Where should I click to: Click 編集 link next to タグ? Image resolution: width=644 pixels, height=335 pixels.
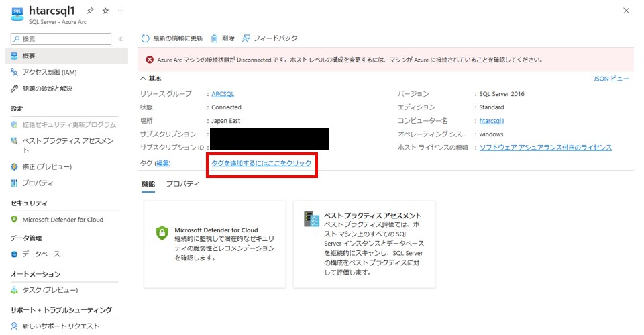[162, 164]
